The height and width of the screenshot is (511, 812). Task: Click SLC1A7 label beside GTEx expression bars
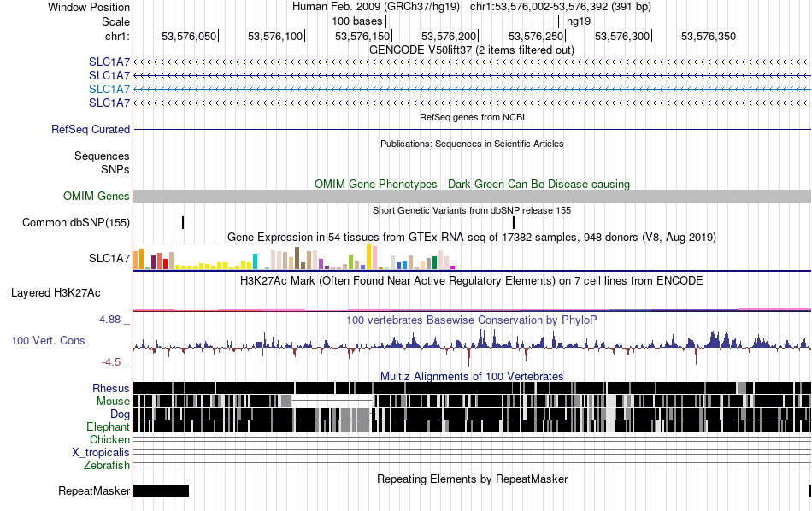109,258
